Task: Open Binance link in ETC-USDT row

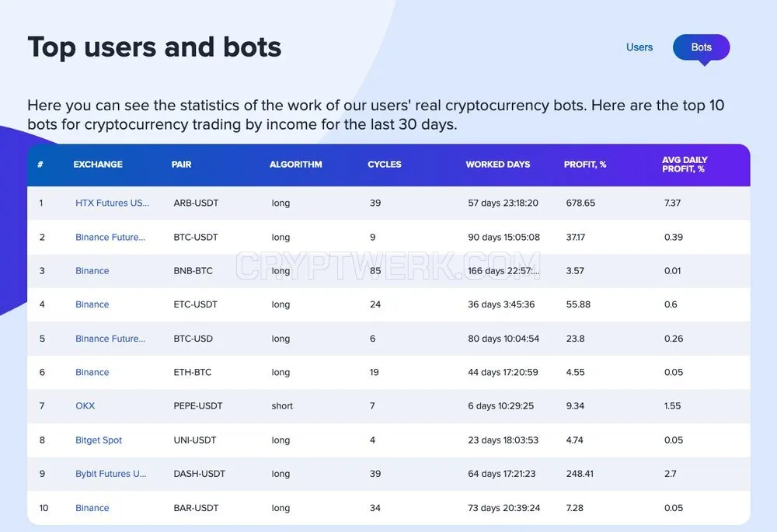Action: coord(92,304)
